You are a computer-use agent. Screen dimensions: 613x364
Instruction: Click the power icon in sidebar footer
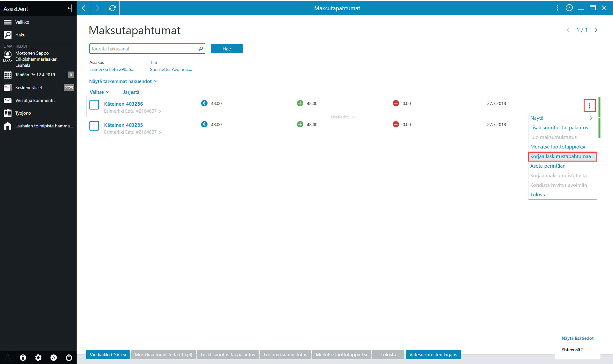pos(69,358)
